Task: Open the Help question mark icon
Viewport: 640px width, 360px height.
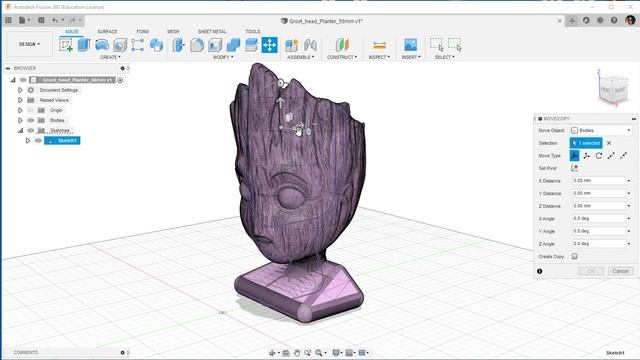Action: pos(614,20)
